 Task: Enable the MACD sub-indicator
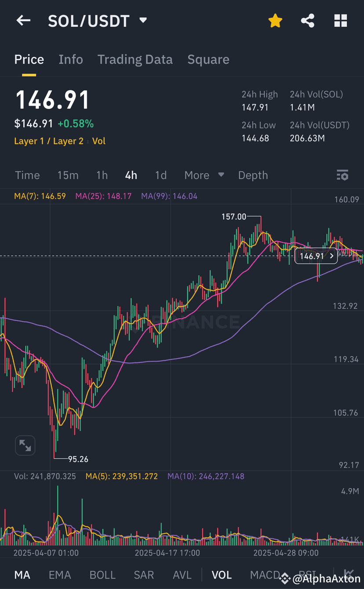pos(265,575)
